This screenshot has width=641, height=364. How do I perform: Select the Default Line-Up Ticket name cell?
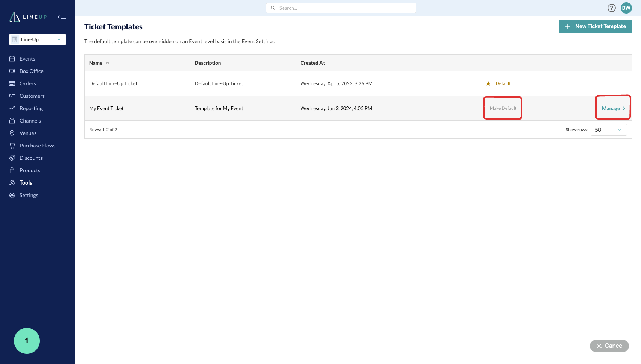[113, 83]
